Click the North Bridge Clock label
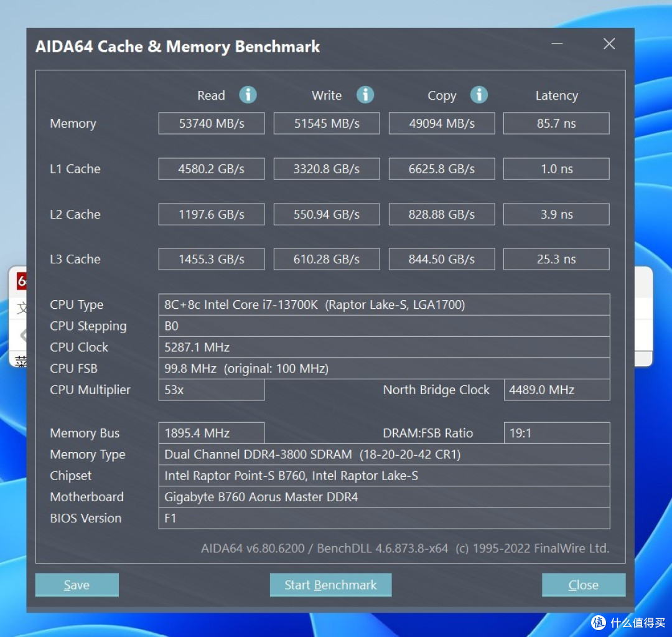Image resolution: width=672 pixels, height=637 pixels. 436,390
